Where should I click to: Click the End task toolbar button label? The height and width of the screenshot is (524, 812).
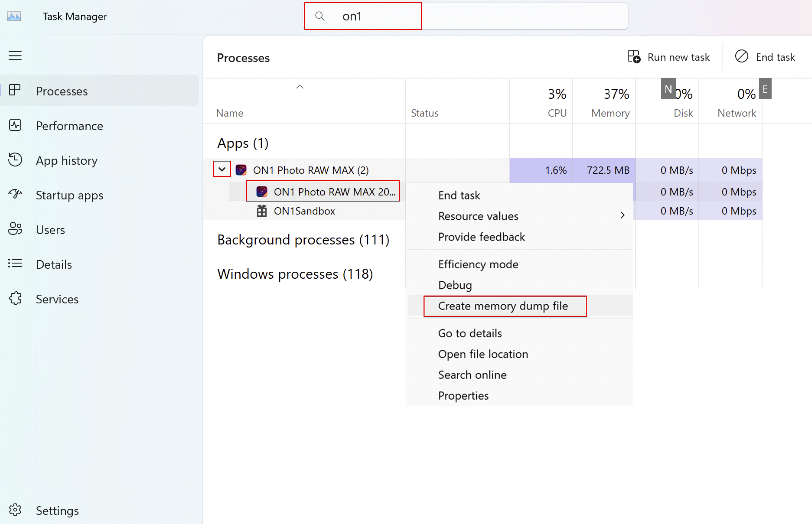click(x=775, y=57)
